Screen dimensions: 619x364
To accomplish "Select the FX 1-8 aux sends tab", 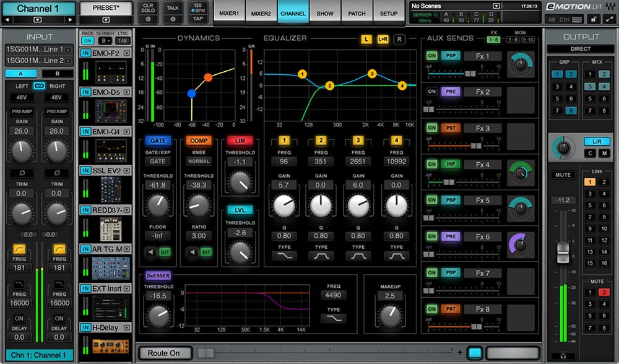I will click(493, 40).
